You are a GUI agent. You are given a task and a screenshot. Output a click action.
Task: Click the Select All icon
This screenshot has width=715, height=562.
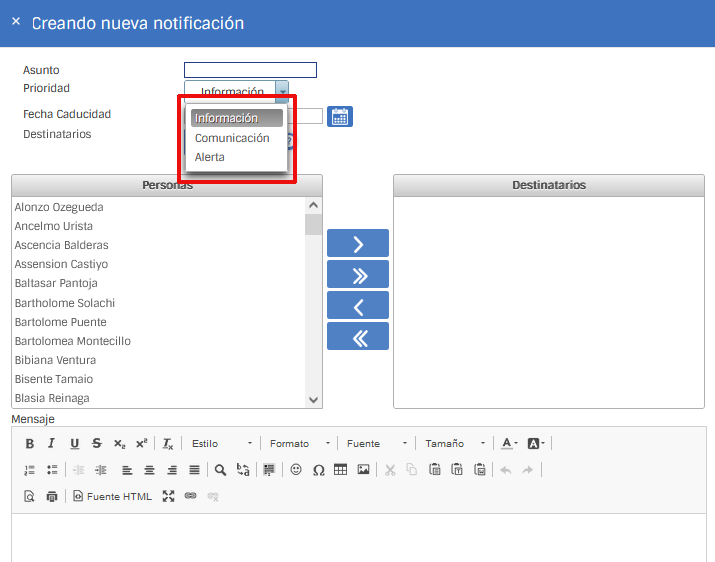click(x=269, y=470)
